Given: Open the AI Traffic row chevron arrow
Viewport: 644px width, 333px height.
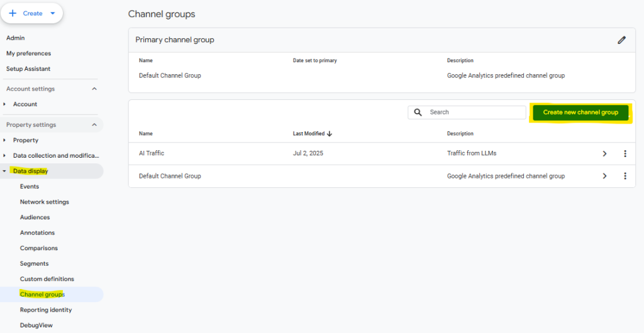Looking at the screenshot, I should (x=604, y=153).
